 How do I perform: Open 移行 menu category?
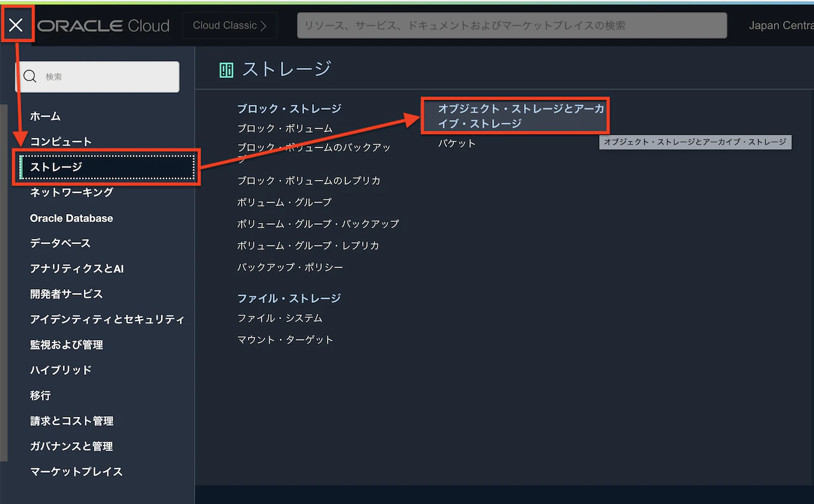[x=40, y=395]
